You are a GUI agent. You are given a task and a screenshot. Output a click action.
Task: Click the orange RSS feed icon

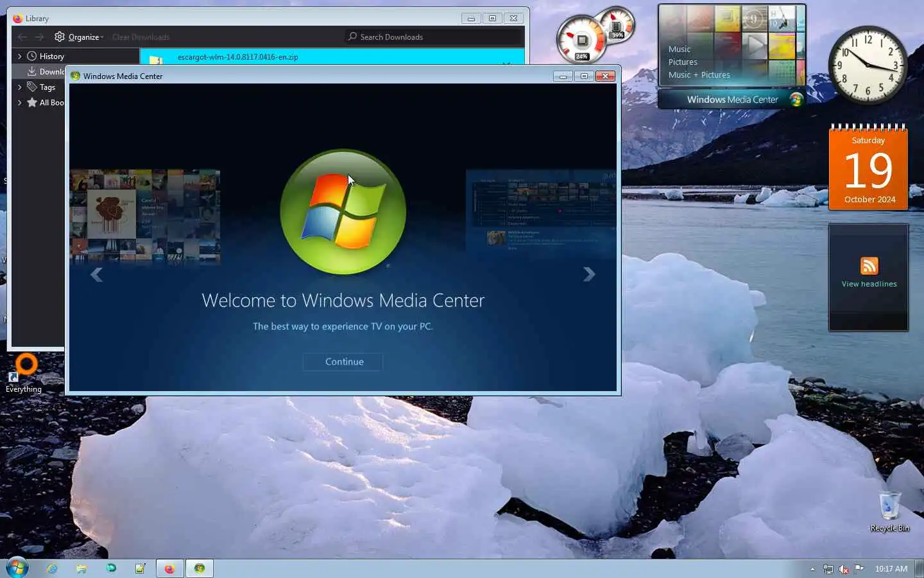[x=869, y=266]
